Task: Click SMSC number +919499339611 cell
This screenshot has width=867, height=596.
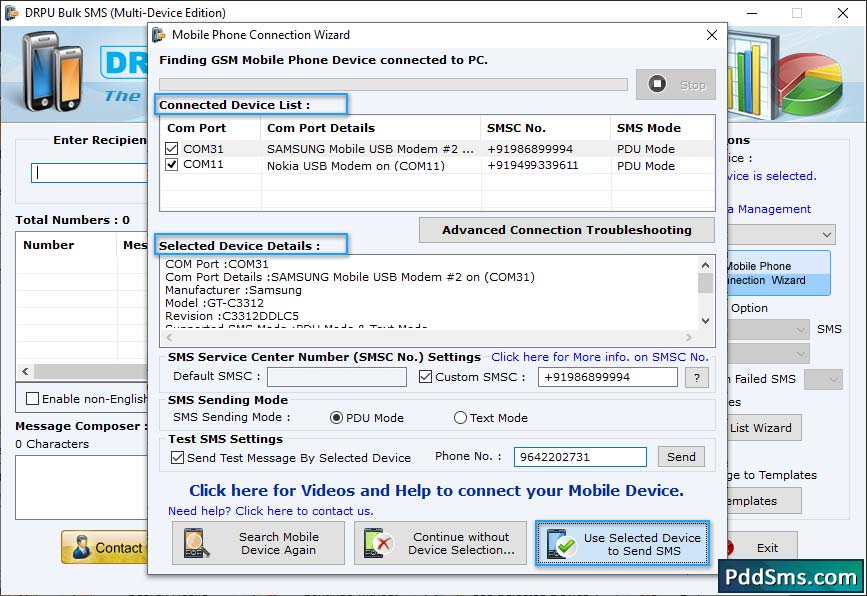Action: 532,166
